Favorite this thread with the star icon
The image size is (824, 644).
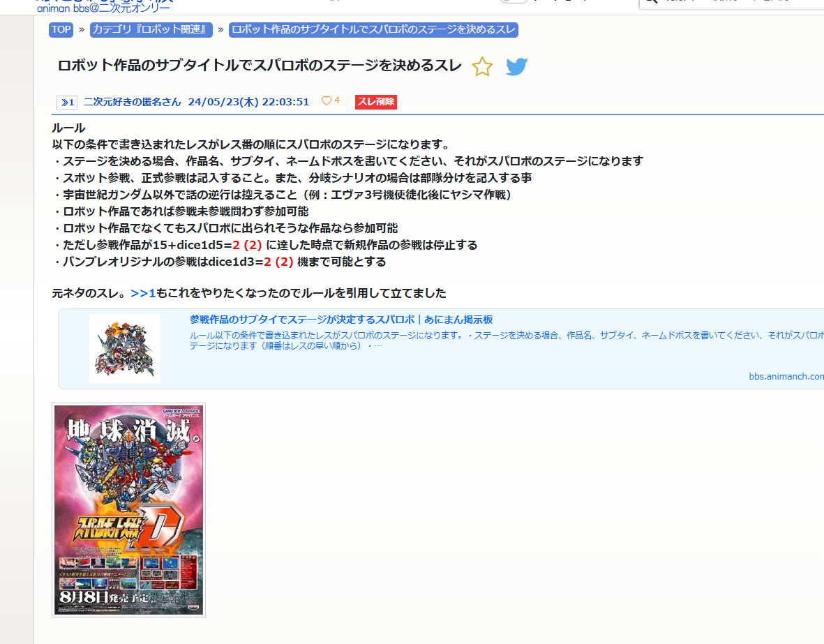[482, 67]
